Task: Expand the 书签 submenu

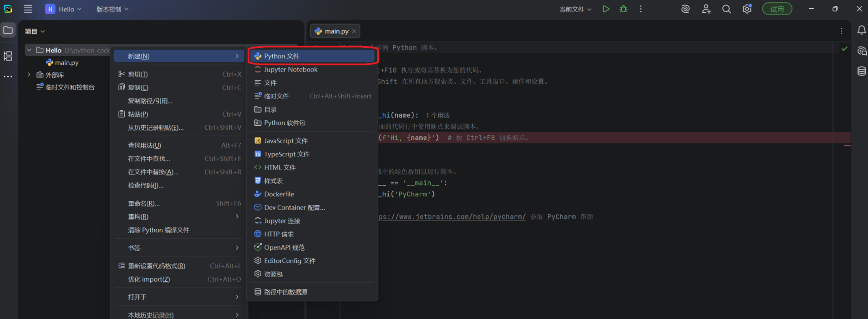Action: 179,248
